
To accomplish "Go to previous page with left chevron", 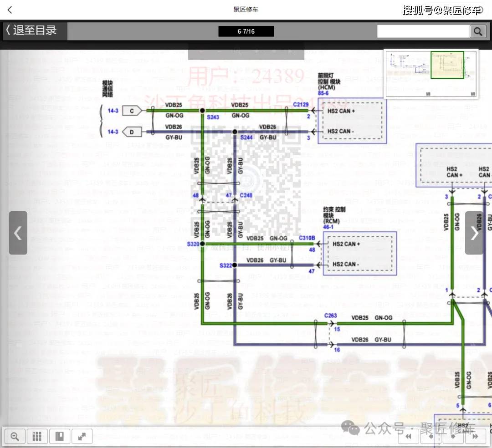I will [18, 233].
